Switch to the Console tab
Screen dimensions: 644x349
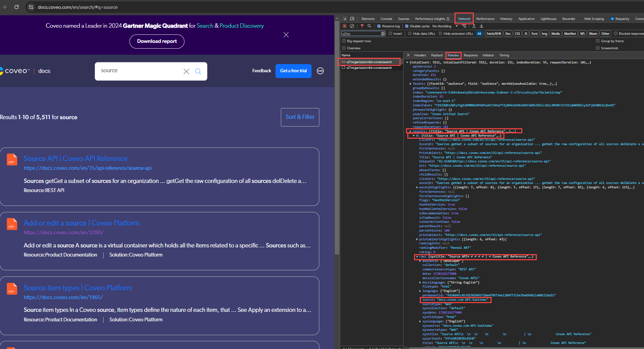386,19
